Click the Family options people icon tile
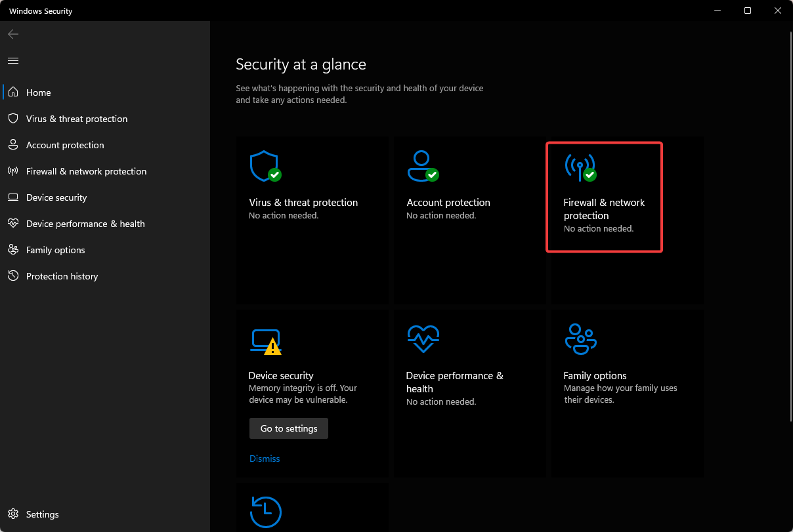This screenshot has height=532, width=793. click(x=580, y=339)
